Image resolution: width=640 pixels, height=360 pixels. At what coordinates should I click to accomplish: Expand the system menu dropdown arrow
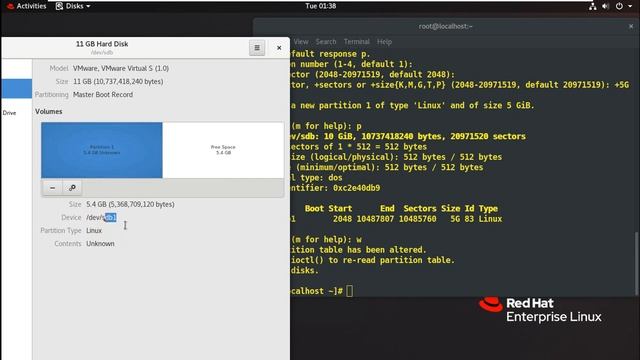[630, 6]
